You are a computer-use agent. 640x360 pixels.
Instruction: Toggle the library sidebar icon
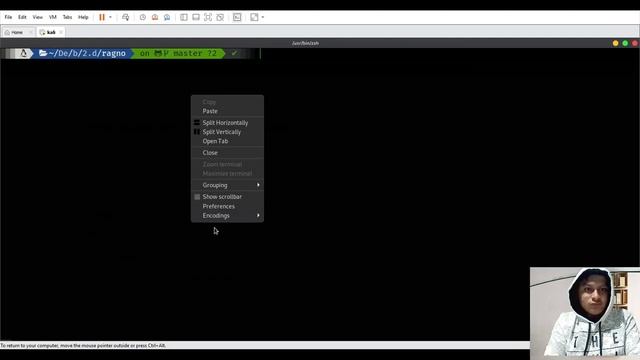[x=184, y=17]
